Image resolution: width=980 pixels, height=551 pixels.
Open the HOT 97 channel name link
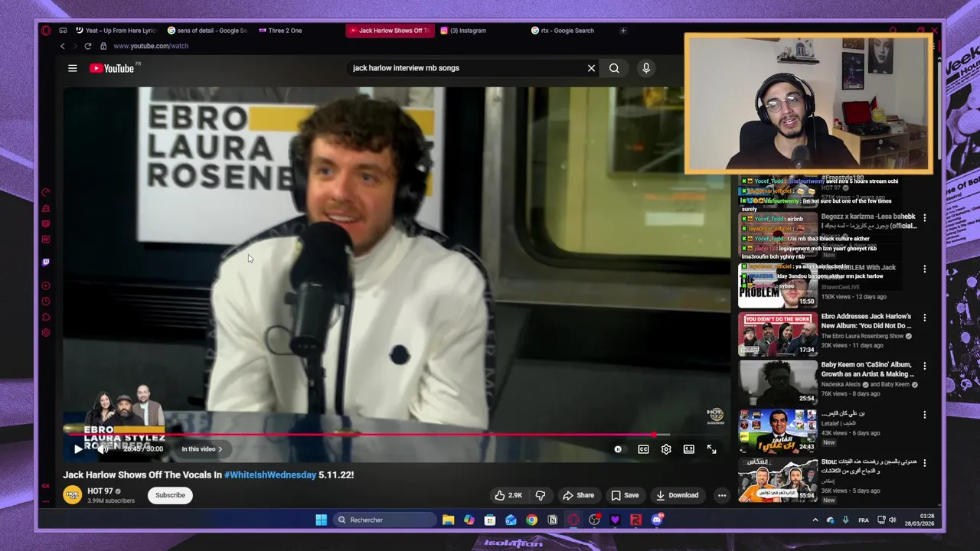100,491
